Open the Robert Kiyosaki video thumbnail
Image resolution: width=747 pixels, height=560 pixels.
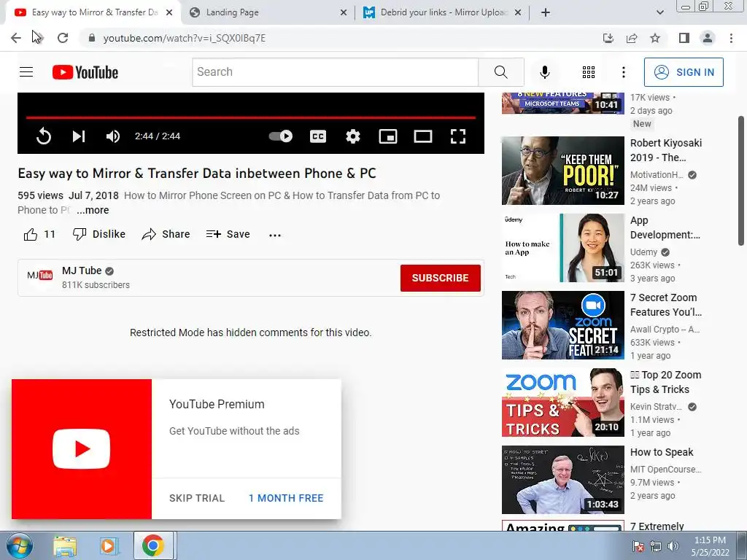point(562,171)
